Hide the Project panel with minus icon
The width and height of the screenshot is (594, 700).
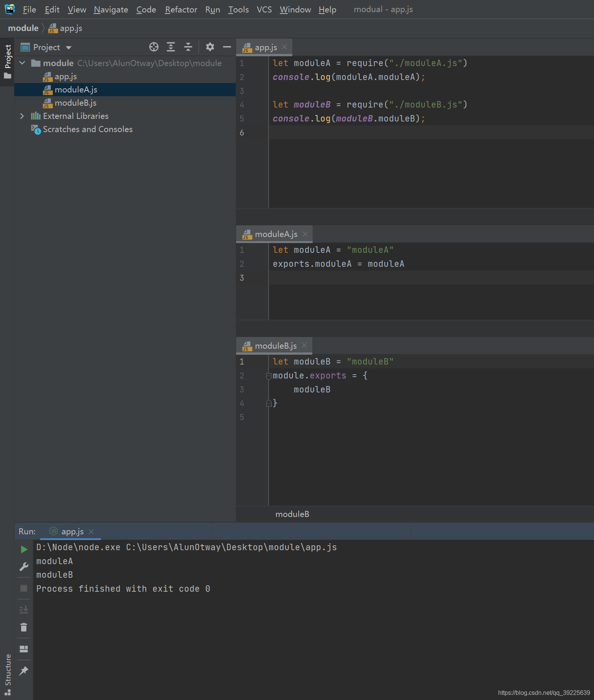point(227,47)
